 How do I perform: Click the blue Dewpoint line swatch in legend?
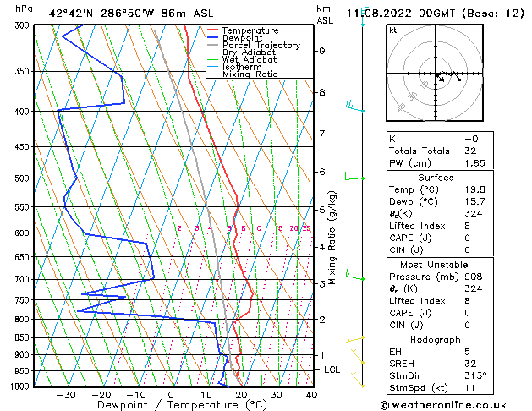(x=212, y=38)
